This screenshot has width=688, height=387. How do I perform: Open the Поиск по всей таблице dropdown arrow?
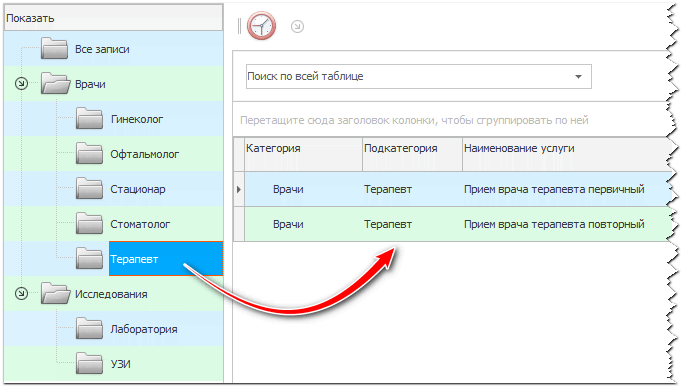coord(579,77)
